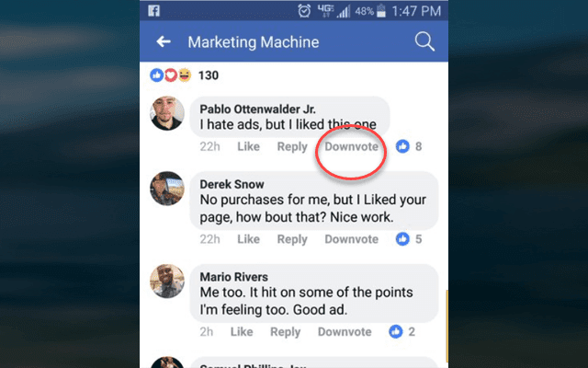
Task: Open Derek Snow's name link
Action: click(232, 184)
